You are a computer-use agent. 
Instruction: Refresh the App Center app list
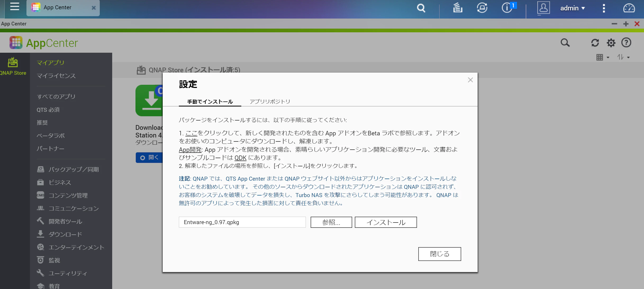(595, 43)
